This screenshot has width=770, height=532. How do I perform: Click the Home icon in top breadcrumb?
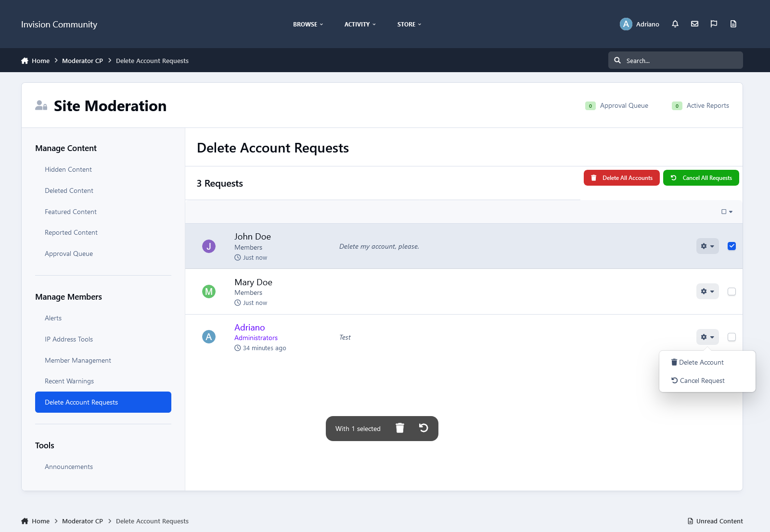tap(25, 61)
